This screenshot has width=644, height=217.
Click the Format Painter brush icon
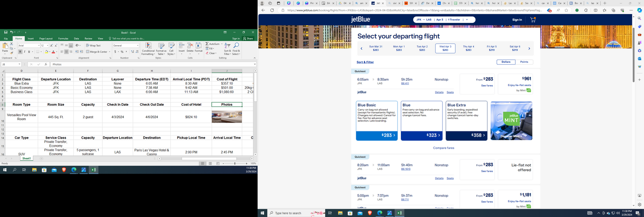click(x=12, y=53)
